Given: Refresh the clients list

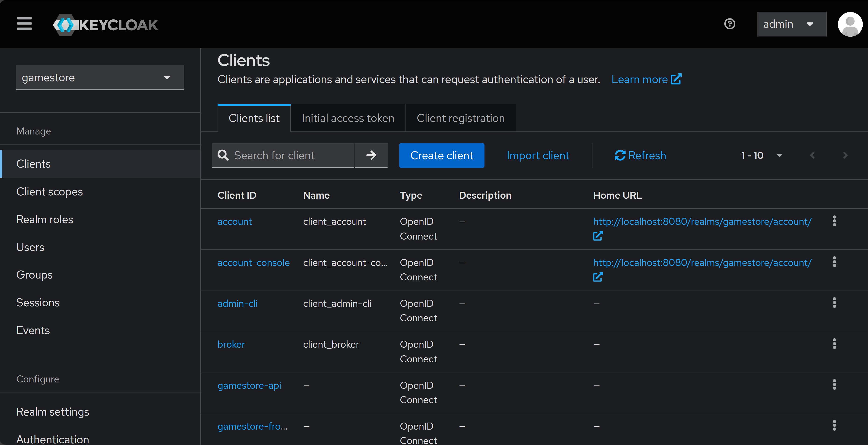Looking at the screenshot, I should coord(640,155).
